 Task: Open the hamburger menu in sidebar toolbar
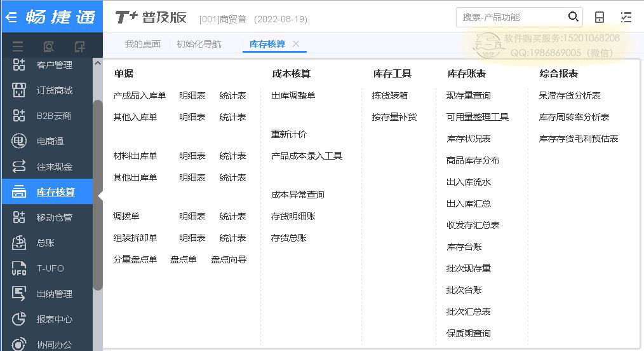(18, 46)
